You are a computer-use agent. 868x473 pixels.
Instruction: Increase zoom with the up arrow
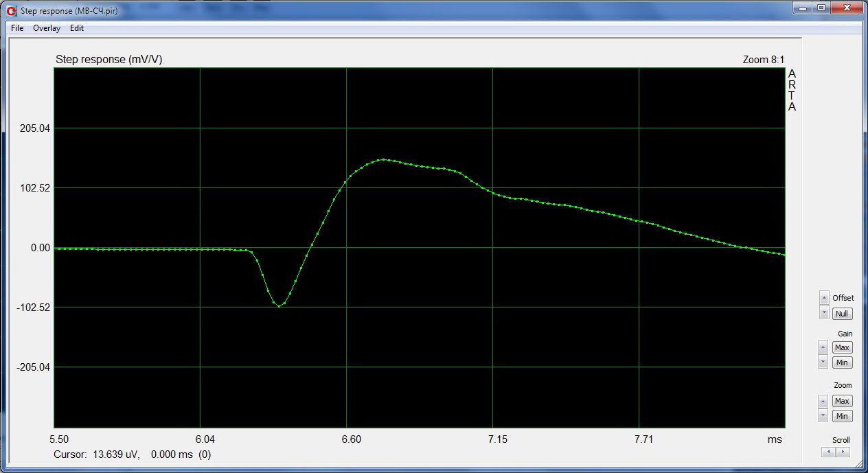click(823, 400)
